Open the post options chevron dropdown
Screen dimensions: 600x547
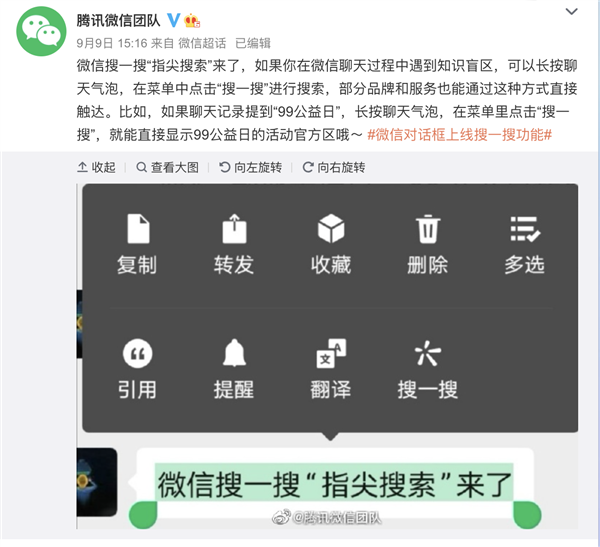[571, 11]
